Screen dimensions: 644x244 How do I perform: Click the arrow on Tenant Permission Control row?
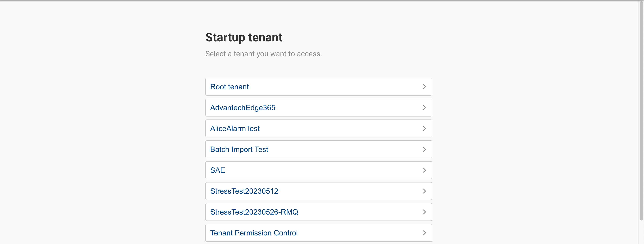(424, 232)
